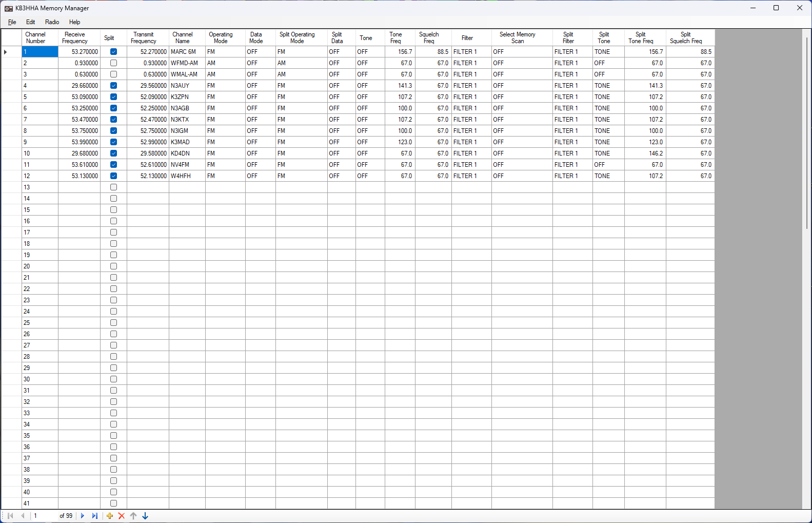812x523 pixels.
Task: Move channel up with arrow icon
Action: [133, 516]
